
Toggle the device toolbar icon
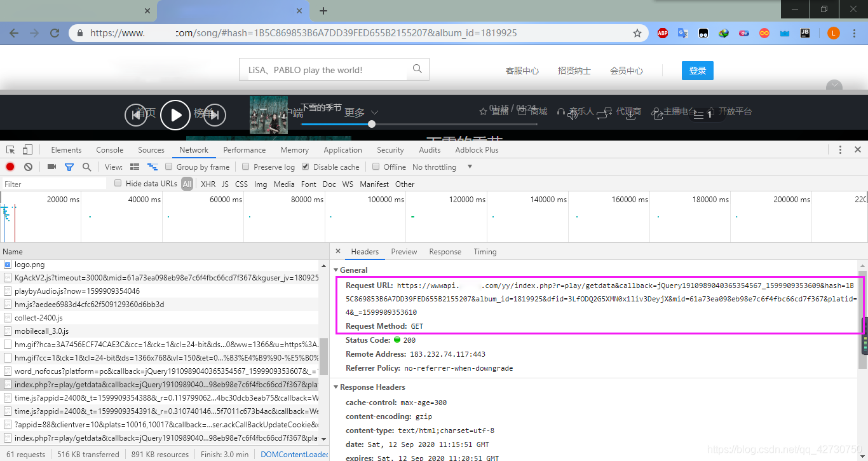tap(27, 150)
